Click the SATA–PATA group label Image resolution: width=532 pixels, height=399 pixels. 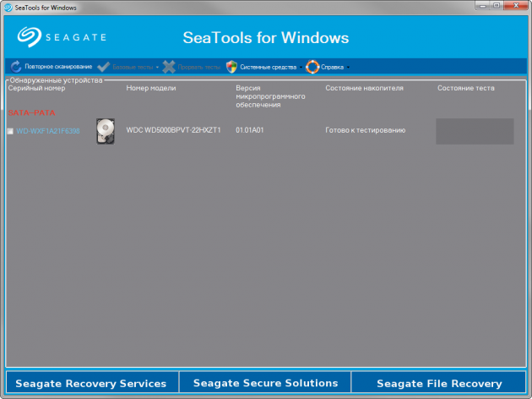pyautogui.click(x=31, y=112)
